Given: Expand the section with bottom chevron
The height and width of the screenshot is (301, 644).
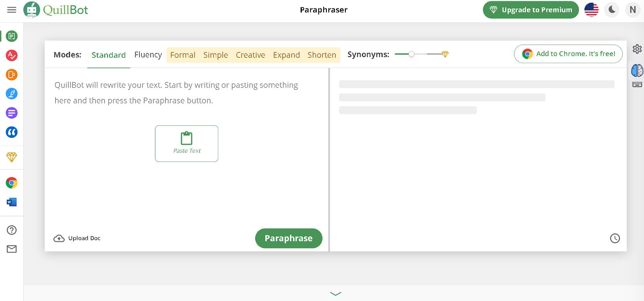Looking at the screenshot, I should pyautogui.click(x=335, y=294).
